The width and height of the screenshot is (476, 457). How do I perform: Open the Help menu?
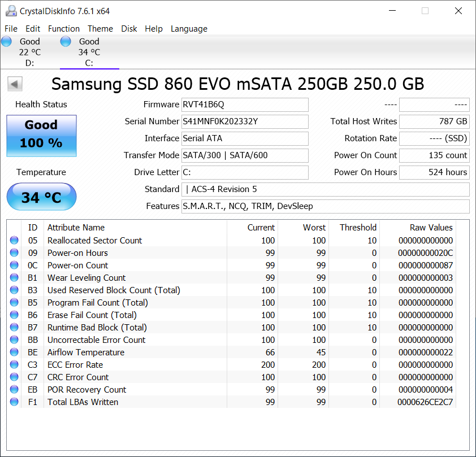pyautogui.click(x=154, y=28)
